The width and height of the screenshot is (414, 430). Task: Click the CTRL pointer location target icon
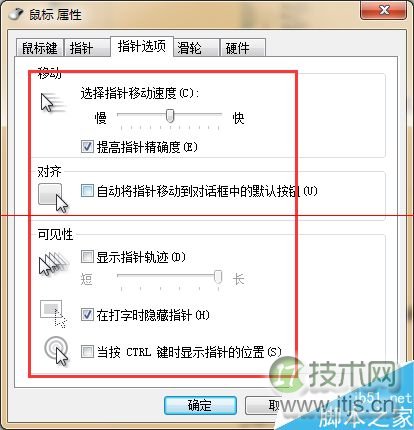point(57,351)
